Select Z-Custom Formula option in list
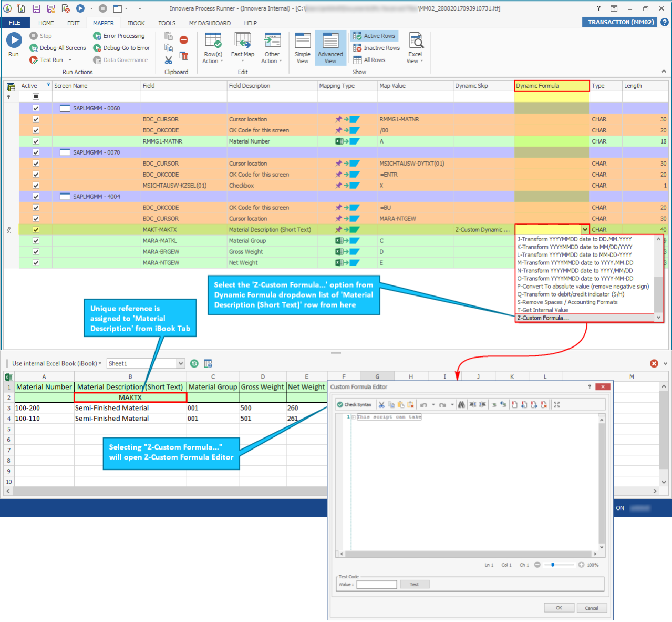The height and width of the screenshot is (622, 672). click(x=543, y=318)
